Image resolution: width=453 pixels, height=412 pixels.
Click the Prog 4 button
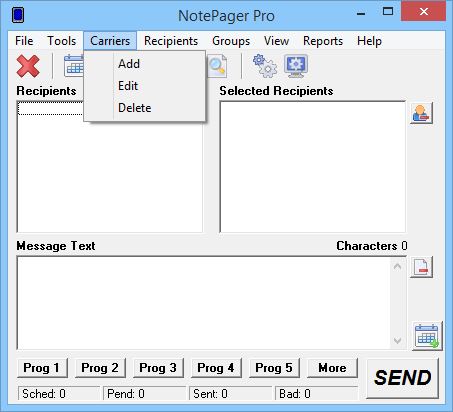[x=216, y=368]
